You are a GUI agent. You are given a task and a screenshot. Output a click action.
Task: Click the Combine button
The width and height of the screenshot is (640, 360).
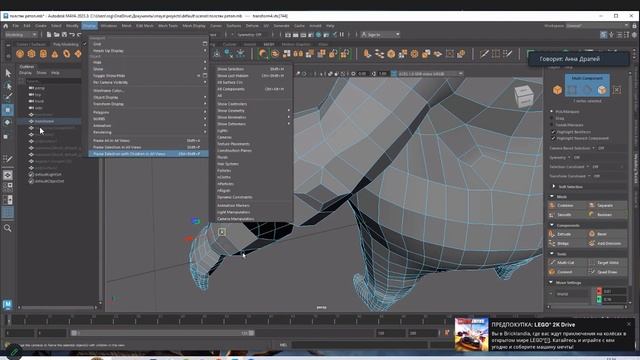pos(567,205)
